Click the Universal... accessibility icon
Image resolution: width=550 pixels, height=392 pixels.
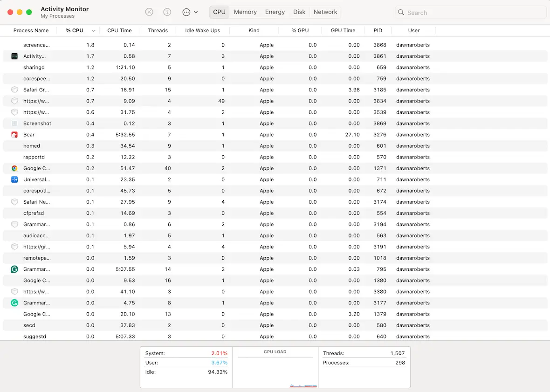(14, 179)
